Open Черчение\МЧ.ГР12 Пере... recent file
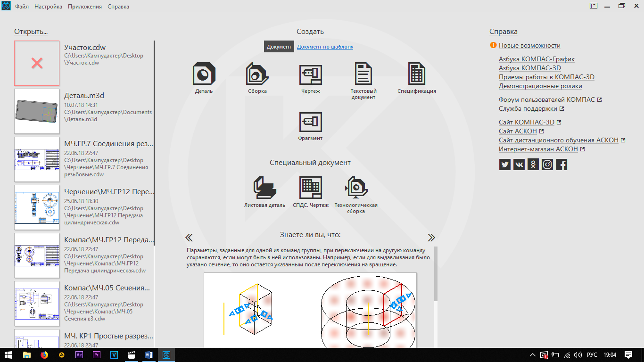Screen dimensions: 644x362 point(84,207)
